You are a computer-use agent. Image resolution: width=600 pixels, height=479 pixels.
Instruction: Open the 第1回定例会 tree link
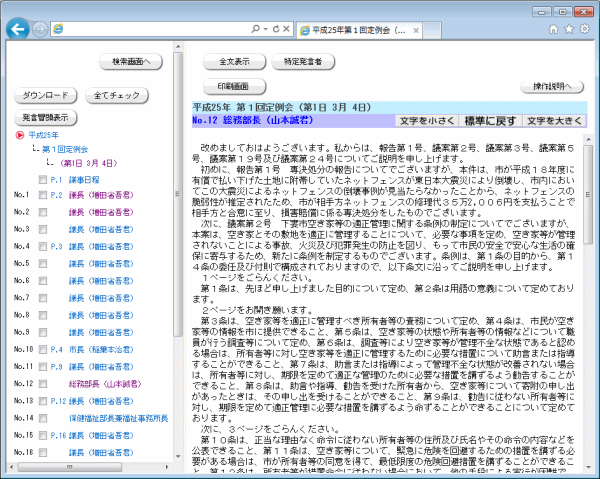click(65, 149)
